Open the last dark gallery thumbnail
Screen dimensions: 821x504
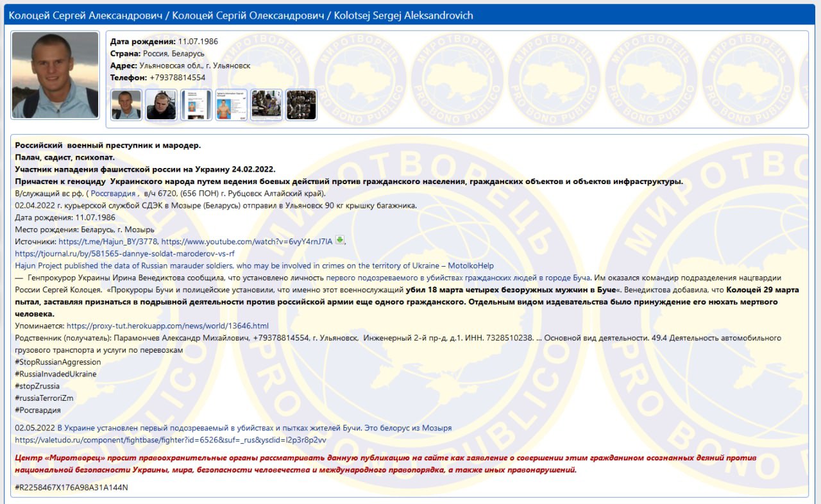(301, 105)
